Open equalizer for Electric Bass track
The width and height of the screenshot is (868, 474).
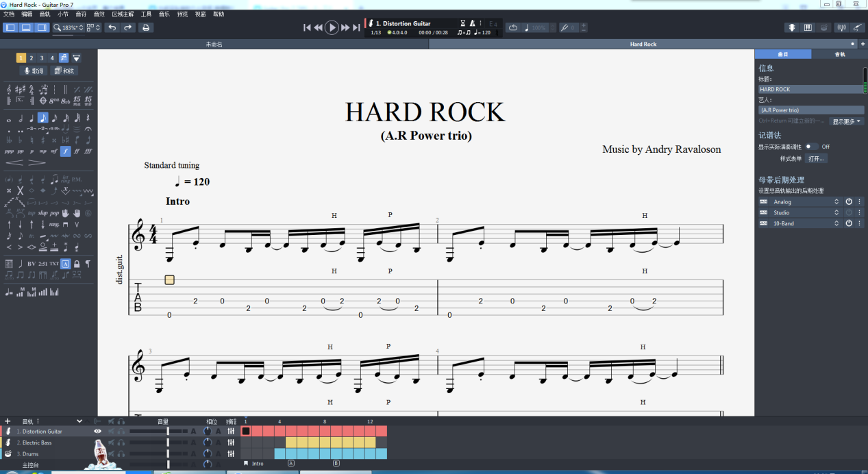(x=231, y=442)
